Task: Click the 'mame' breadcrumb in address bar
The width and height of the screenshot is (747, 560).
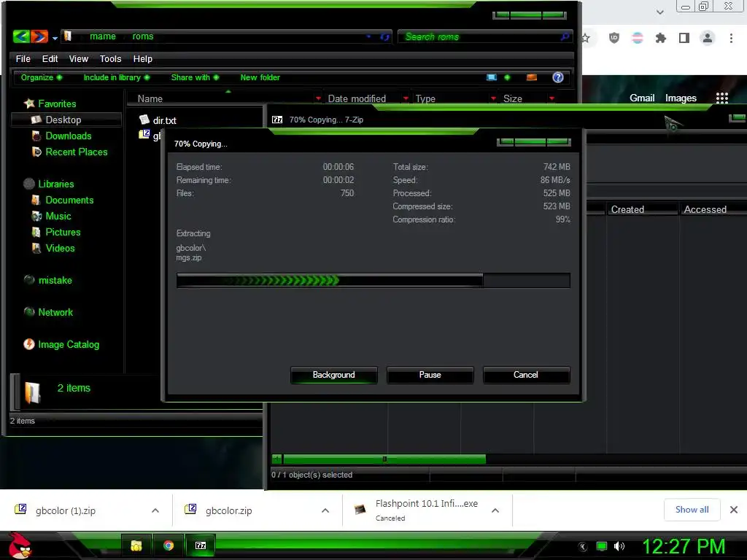Action: point(103,36)
